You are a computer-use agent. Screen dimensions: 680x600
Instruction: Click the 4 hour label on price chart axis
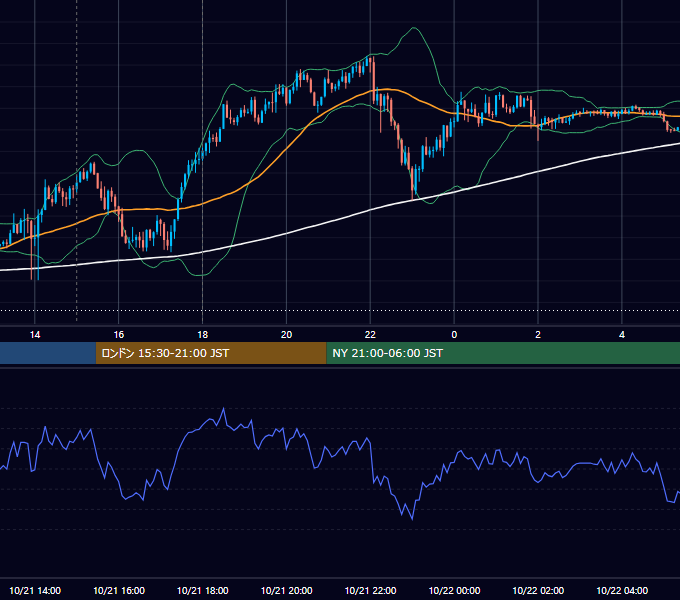coord(622,335)
